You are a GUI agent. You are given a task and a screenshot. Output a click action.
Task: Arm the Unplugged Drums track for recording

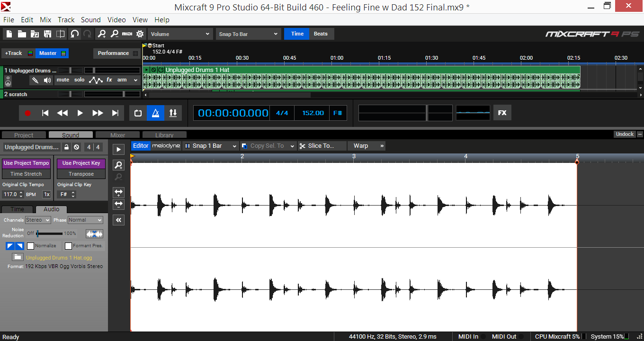122,80
